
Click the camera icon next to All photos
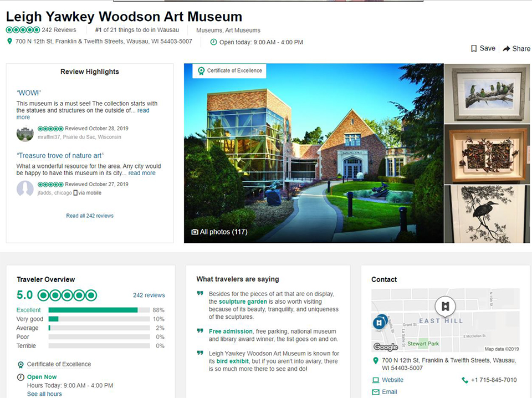195,232
